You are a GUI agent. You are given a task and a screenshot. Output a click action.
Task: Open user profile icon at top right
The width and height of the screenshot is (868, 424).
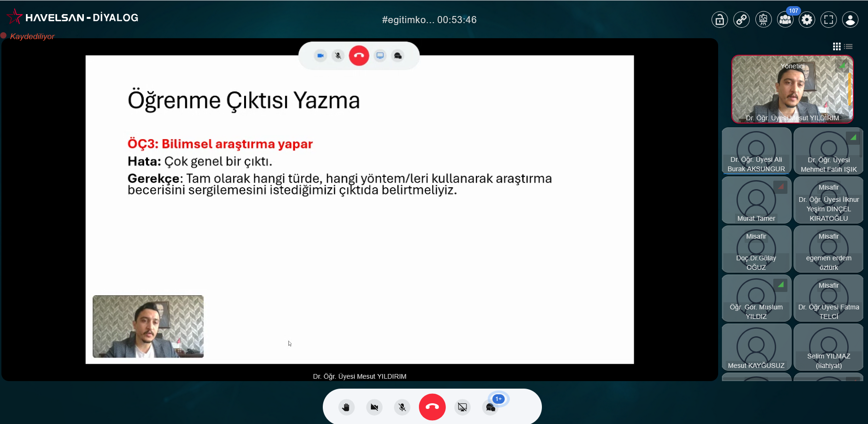pyautogui.click(x=850, y=20)
